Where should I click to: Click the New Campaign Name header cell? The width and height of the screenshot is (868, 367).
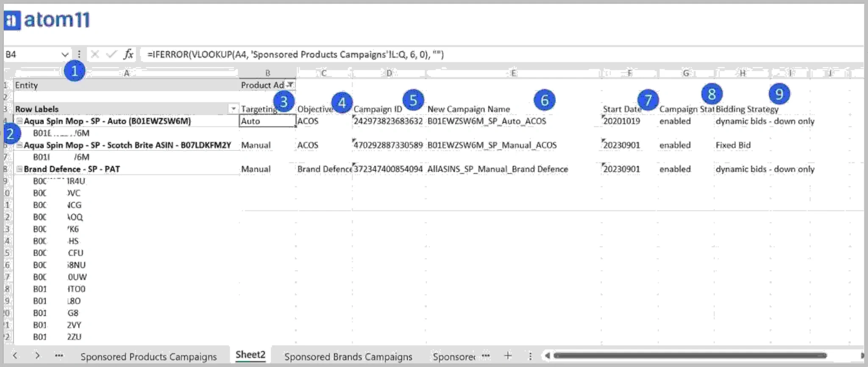[513, 109]
